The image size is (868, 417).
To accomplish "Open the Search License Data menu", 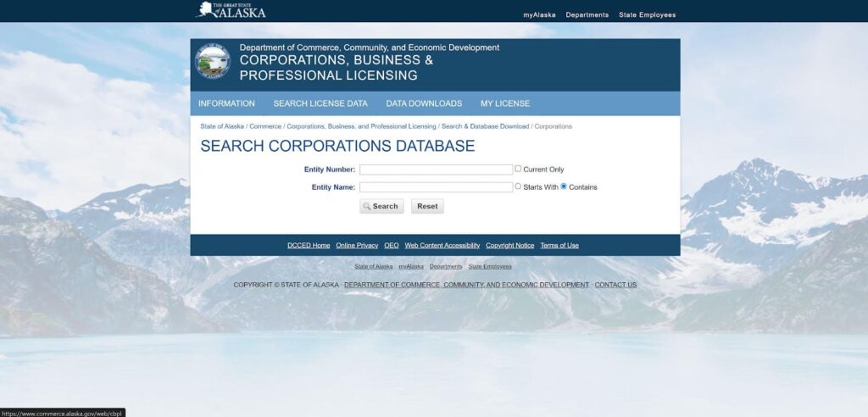I will pyautogui.click(x=320, y=103).
